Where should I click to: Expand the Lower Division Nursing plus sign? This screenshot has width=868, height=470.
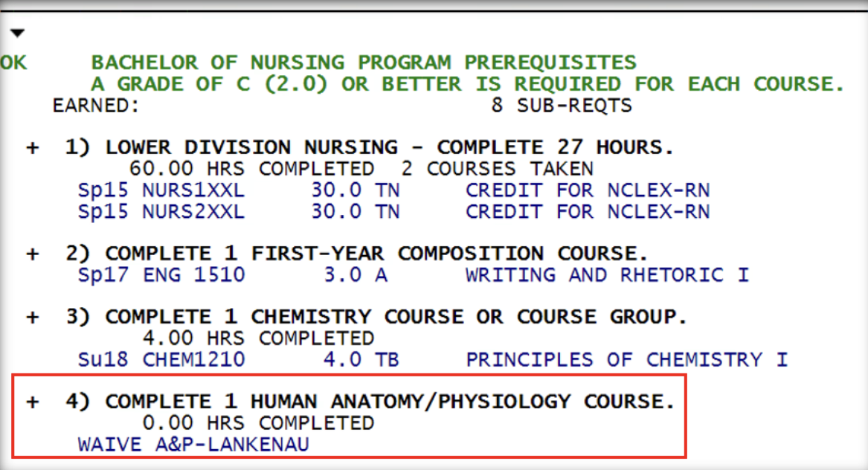click(x=33, y=148)
